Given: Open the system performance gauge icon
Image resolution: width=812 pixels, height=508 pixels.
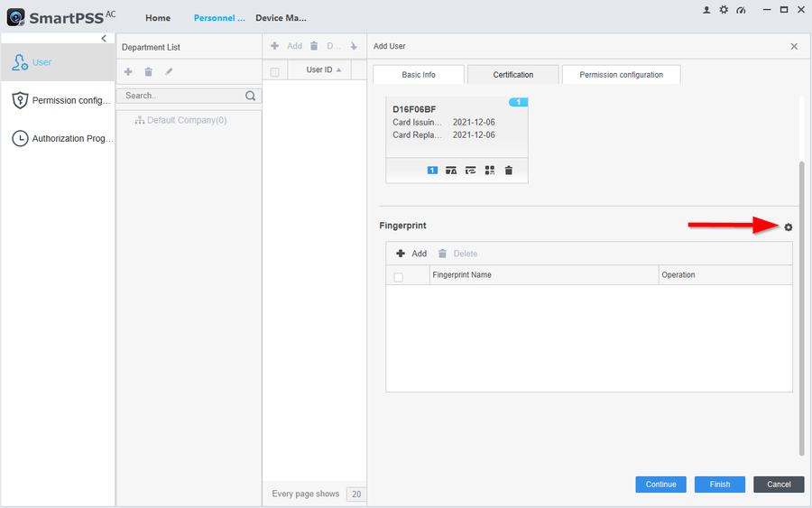Looking at the screenshot, I should point(741,10).
